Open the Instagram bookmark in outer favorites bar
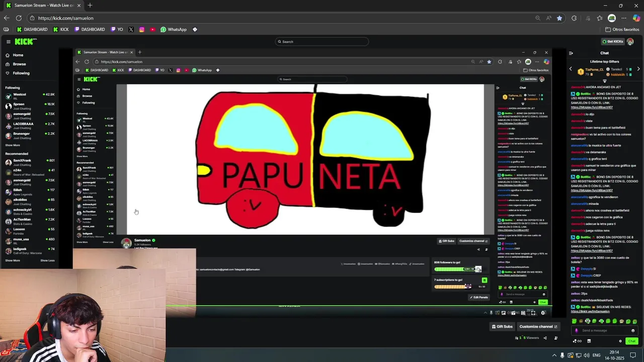644x362 pixels. [142, 30]
